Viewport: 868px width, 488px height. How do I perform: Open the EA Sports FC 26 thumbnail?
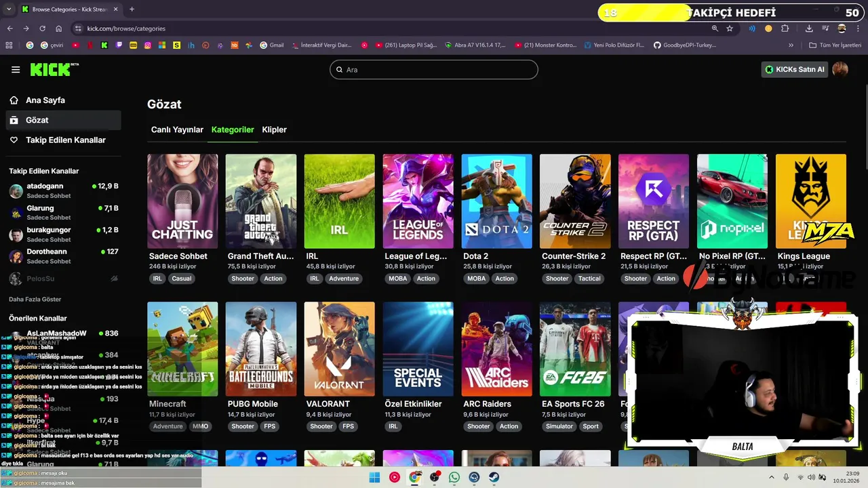click(575, 349)
